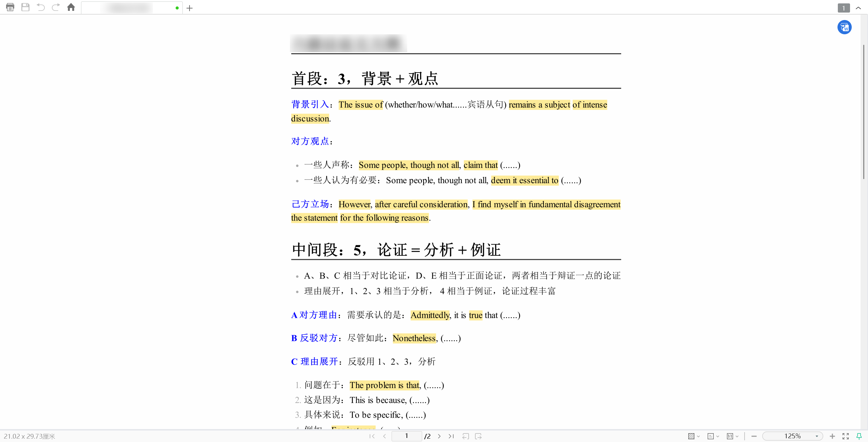Zoom in with the plus button
The height and width of the screenshot is (442, 868).
(x=832, y=436)
